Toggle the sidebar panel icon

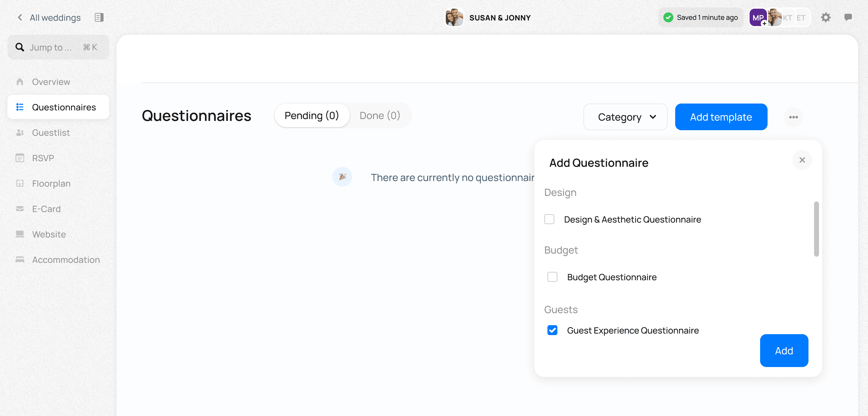99,18
